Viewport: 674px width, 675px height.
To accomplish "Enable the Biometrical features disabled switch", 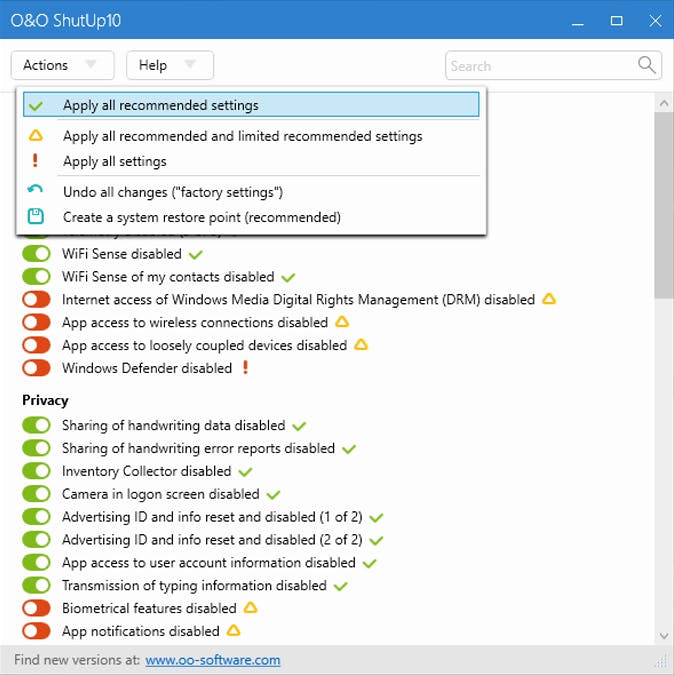I will pos(37,608).
